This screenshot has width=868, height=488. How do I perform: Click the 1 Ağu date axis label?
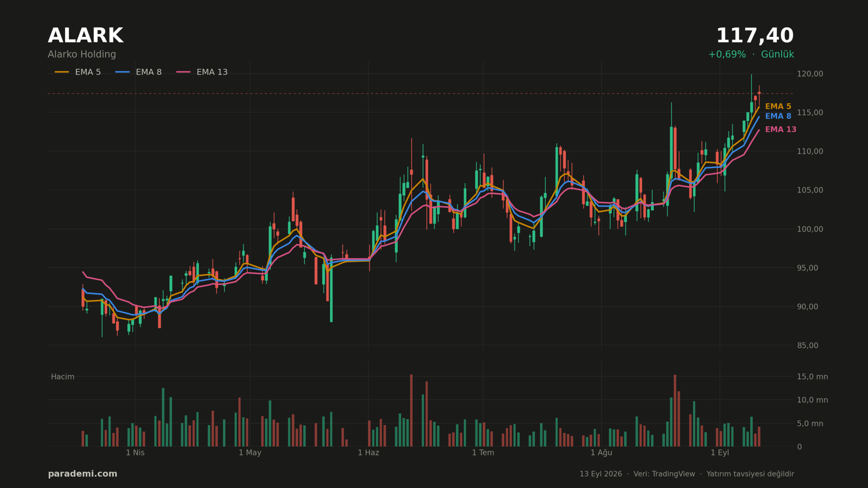click(x=601, y=453)
